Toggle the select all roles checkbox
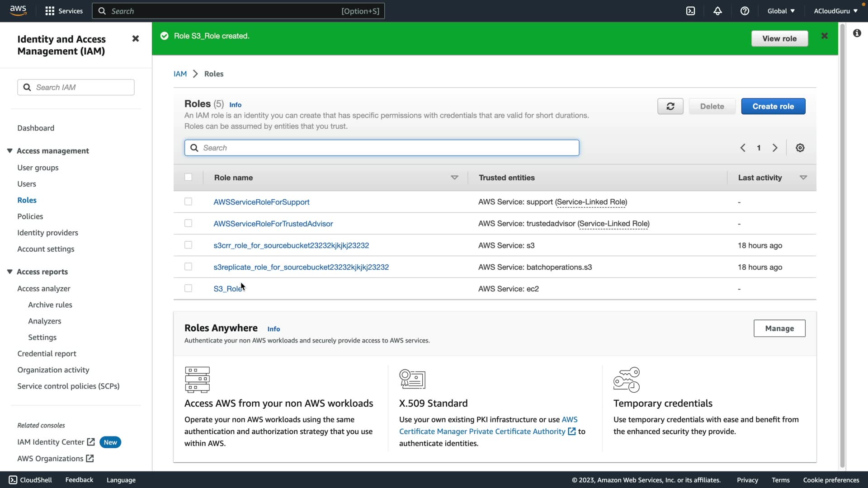Screen dimensions: 868x488 pyautogui.click(x=188, y=177)
